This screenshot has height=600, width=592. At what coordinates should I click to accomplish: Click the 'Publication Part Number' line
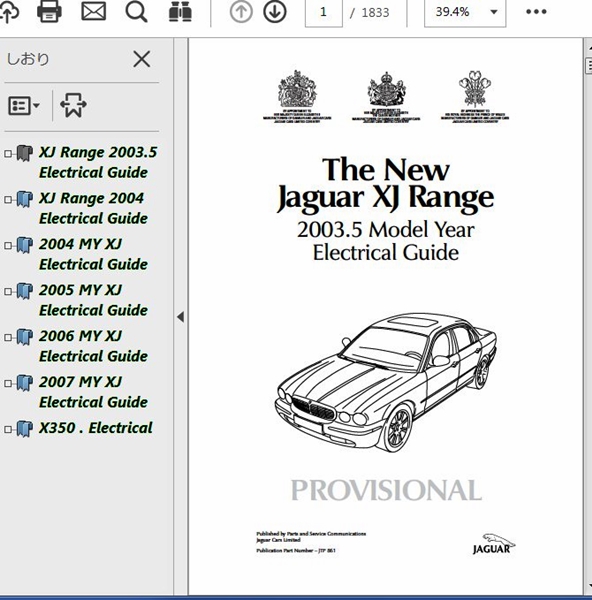pyautogui.click(x=296, y=550)
